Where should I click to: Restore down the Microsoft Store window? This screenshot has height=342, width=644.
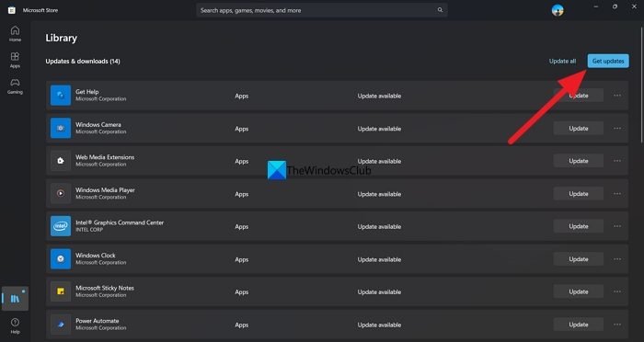click(615, 6)
